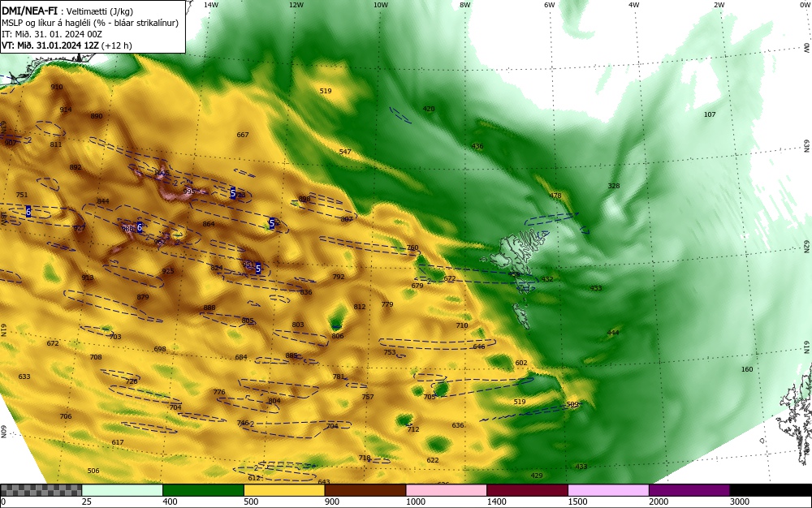Click the '160' value on the map

747,369
